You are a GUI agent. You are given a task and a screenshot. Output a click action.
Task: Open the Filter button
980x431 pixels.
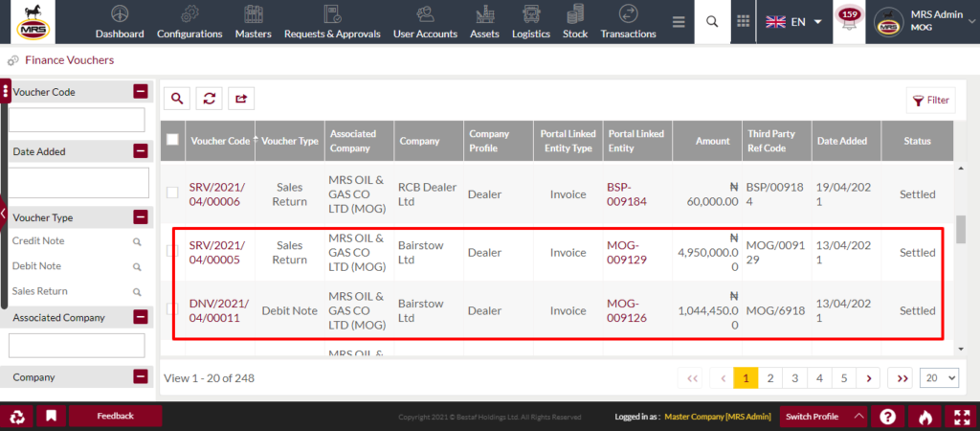(x=930, y=100)
